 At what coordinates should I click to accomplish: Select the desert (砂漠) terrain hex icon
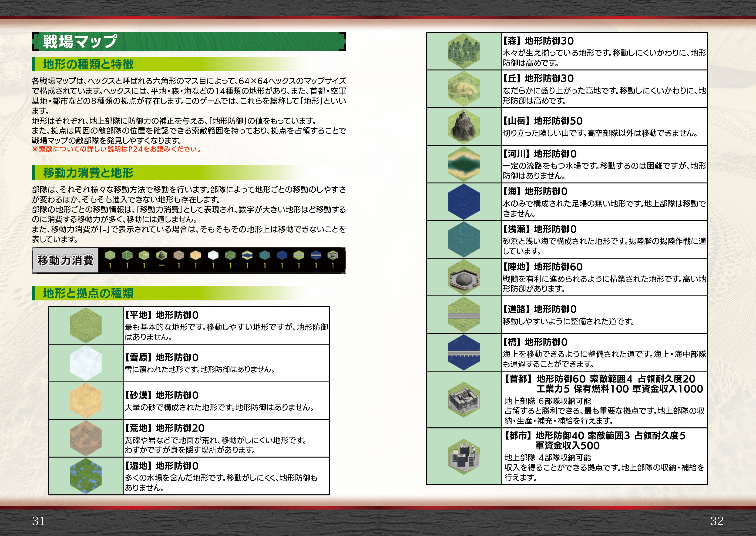tap(85, 401)
